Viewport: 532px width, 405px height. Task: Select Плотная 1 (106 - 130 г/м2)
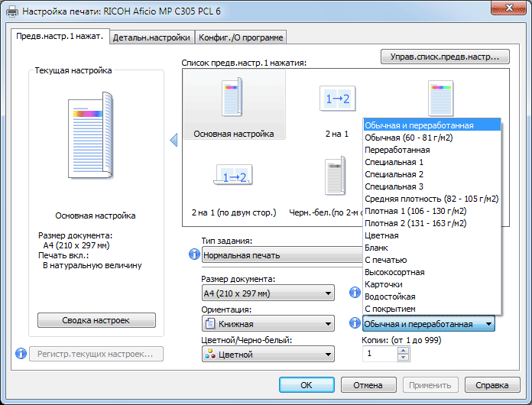(x=432, y=211)
